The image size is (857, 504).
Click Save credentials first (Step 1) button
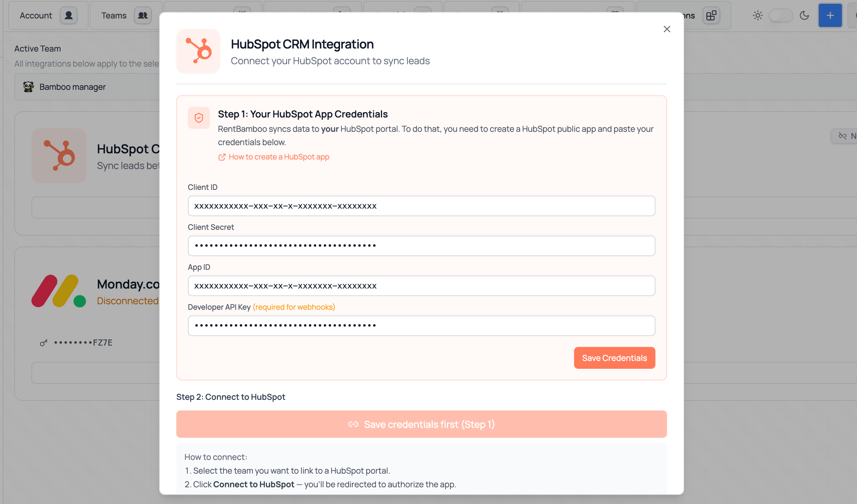421,424
